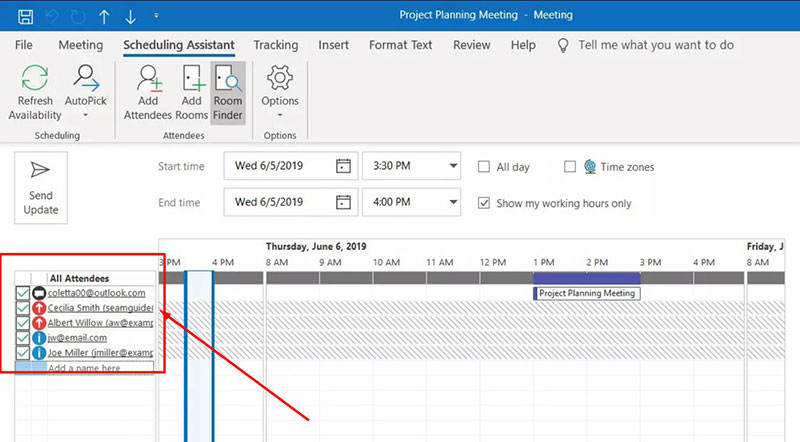Switch to Format Text tab

401,45
